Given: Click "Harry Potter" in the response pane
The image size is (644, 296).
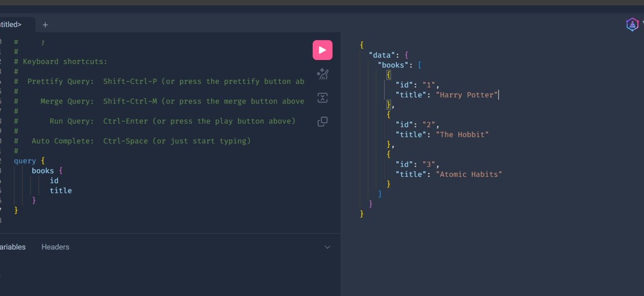Looking at the screenshot, I should (x=467, y=95).
